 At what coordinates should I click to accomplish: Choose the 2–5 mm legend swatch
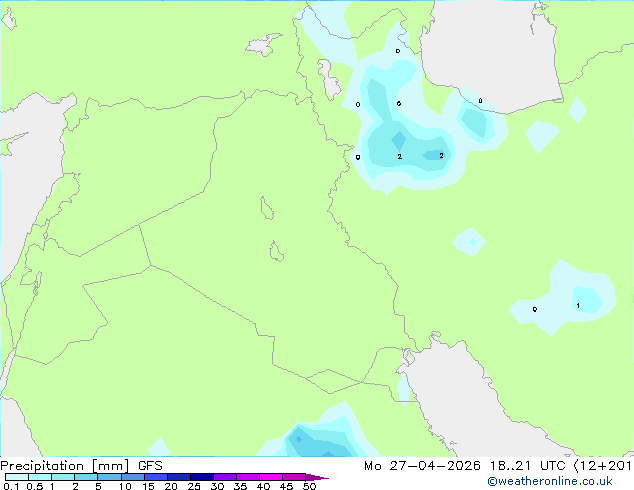[86, 477]
